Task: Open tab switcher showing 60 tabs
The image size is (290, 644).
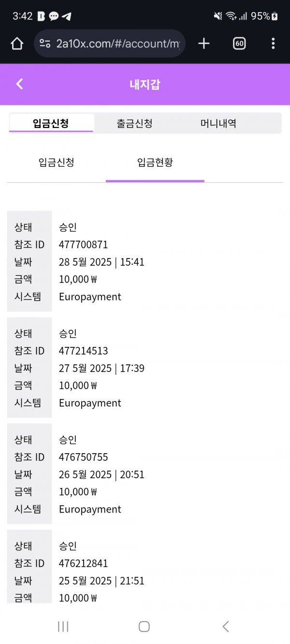Action: pos(239,43)
